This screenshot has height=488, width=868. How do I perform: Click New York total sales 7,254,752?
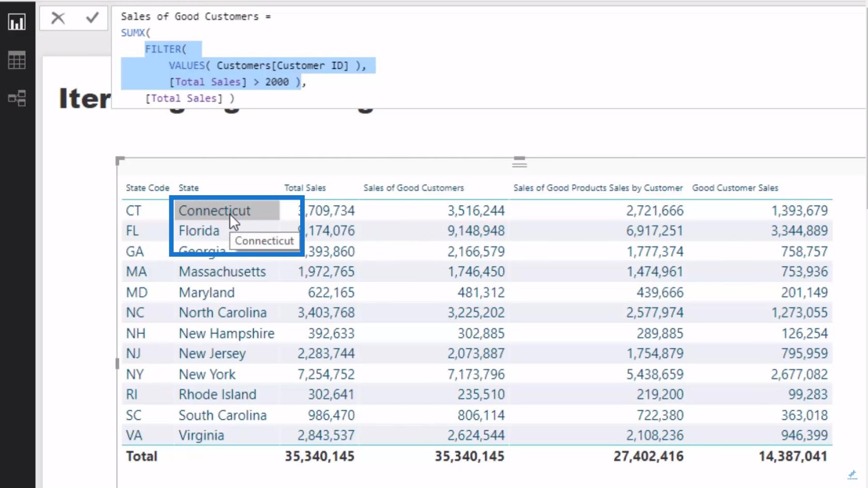[326, 374]
